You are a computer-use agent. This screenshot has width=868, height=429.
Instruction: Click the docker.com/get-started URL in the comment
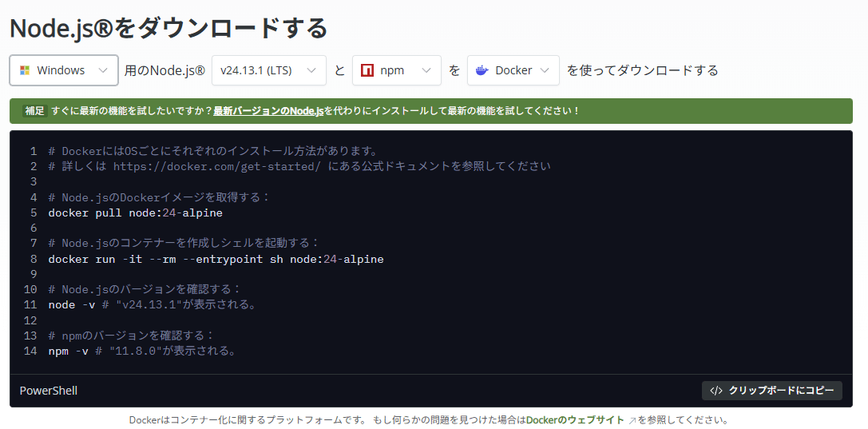[216, 167]
